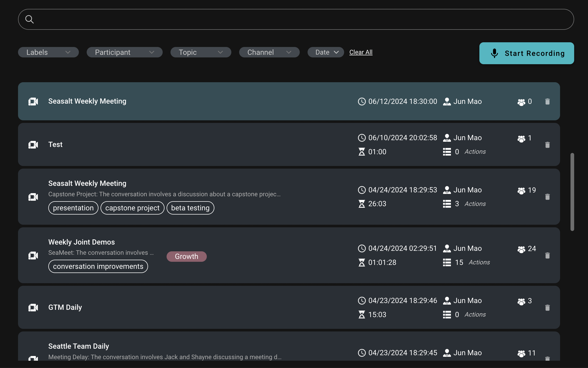The image size is (588, 368).
Task: Click the SeaMeet conversation summary text
Action: click(101, 253)
